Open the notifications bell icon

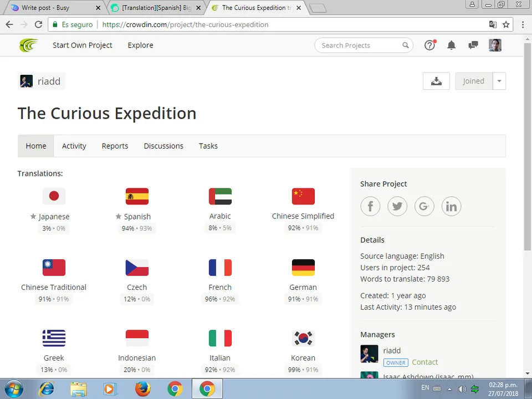451,45
